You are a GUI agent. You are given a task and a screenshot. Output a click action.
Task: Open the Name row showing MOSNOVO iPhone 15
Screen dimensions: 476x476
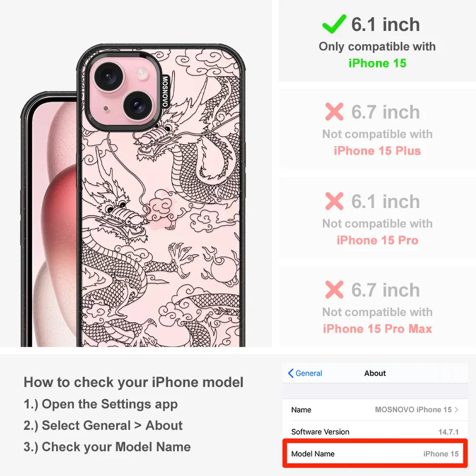[x=375, y=409]
